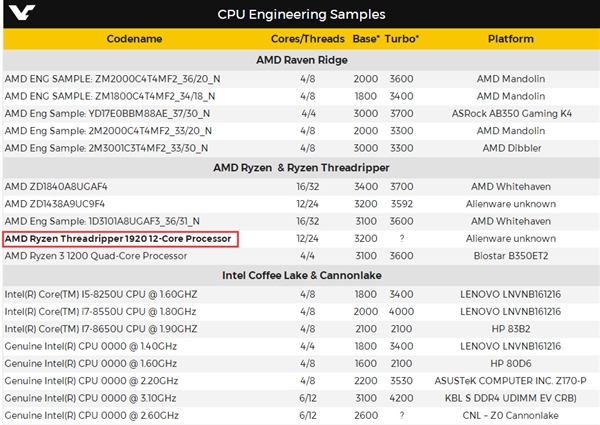
Task: Click the AMD Ryzen 3 1200 Quad-Core Processor row
Action: 96,256
